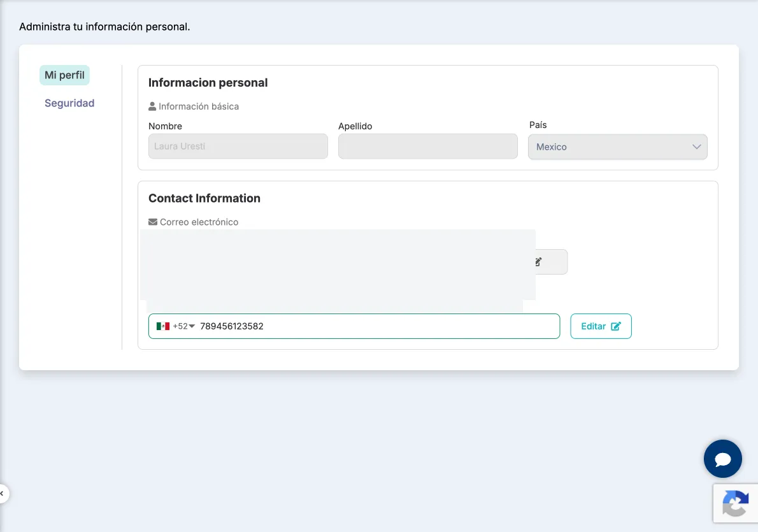Image resolution: width=758 pixels, height=532 pixels.
Task: Open the chat support bubble
Action: (723, 459)
